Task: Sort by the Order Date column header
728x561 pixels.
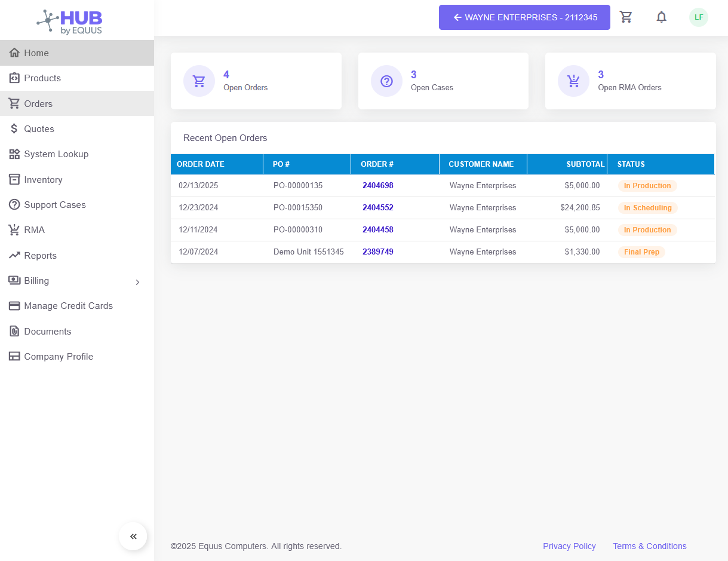Action: [x=217, y=164]
